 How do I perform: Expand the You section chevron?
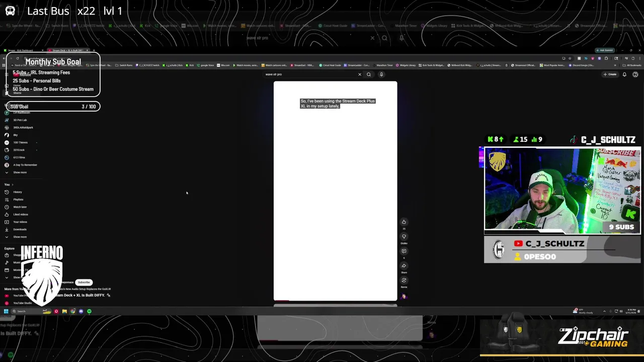pyautogui.click(x=13, y=185)
